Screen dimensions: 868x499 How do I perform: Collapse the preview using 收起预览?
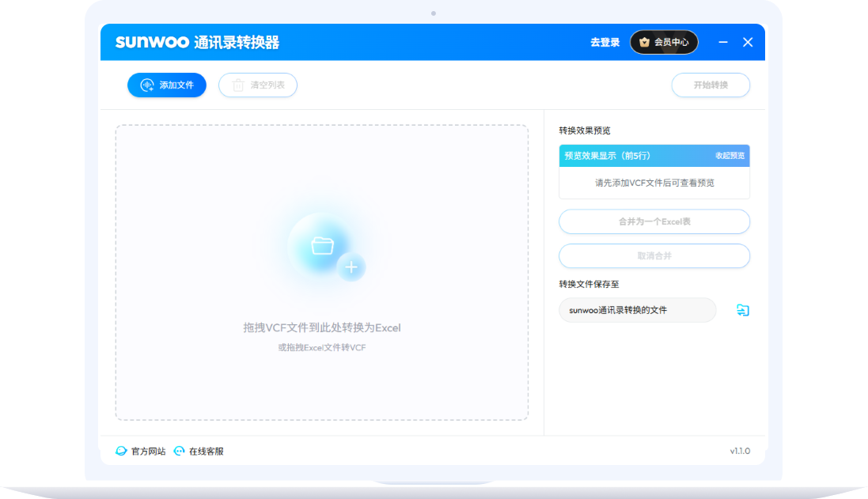(x=731, y=156)
